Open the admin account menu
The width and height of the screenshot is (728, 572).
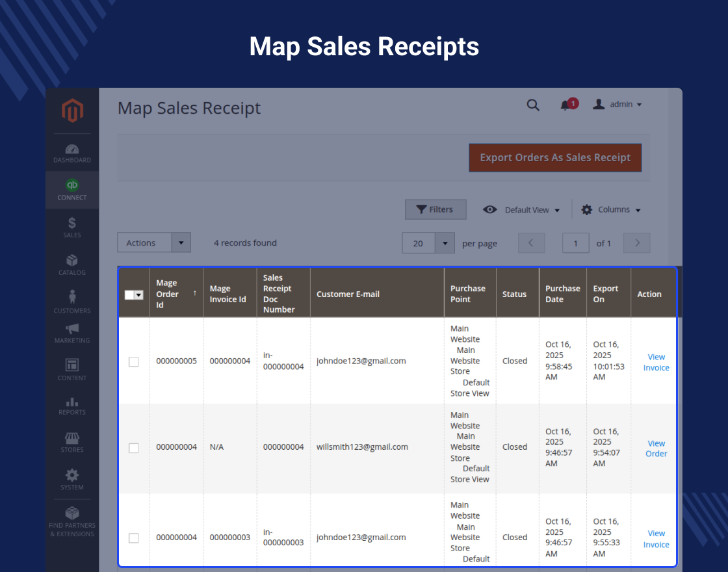617,105
